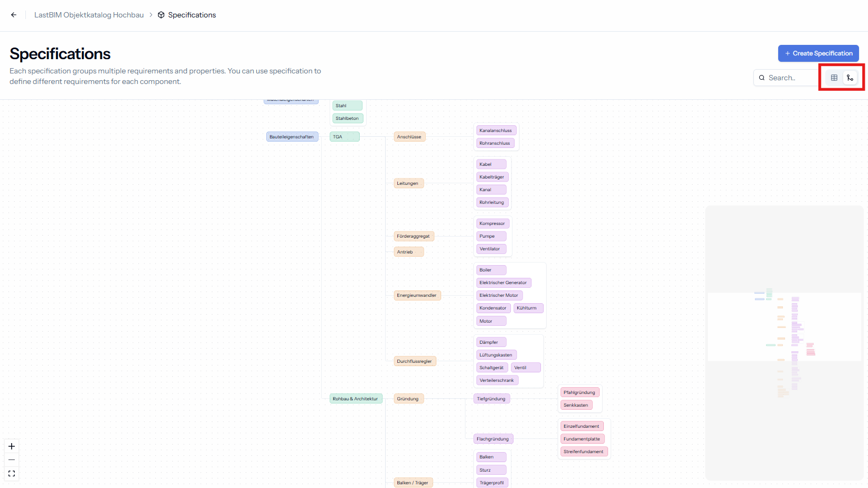Screen dimensions: 868x488
Task: Fit graph to view
Action: pyautogui.click(x=12, y=474)
